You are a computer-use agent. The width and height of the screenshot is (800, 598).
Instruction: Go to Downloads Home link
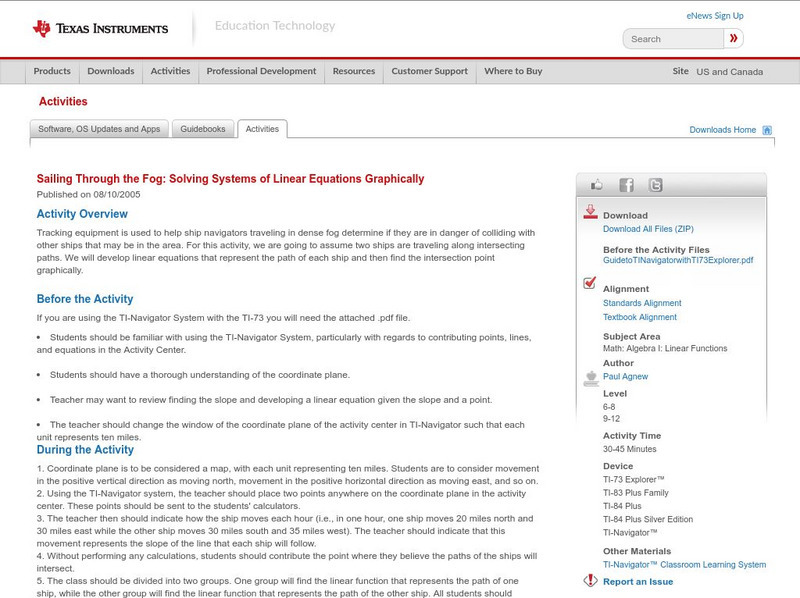click(x=722, y=130)
